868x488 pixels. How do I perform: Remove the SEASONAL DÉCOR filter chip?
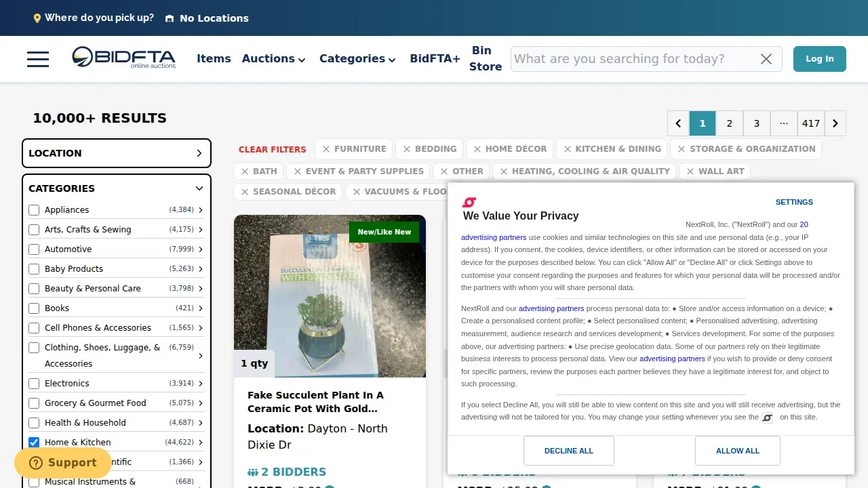click(x=245, y=192)
